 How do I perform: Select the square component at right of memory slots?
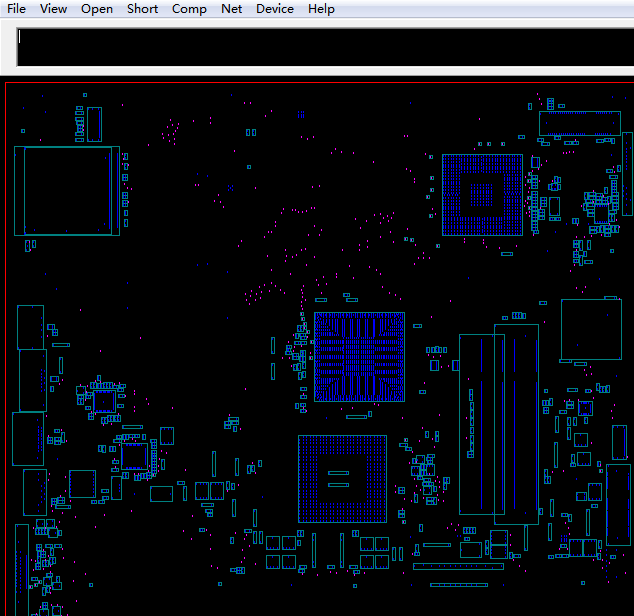[x=591, y=329]
